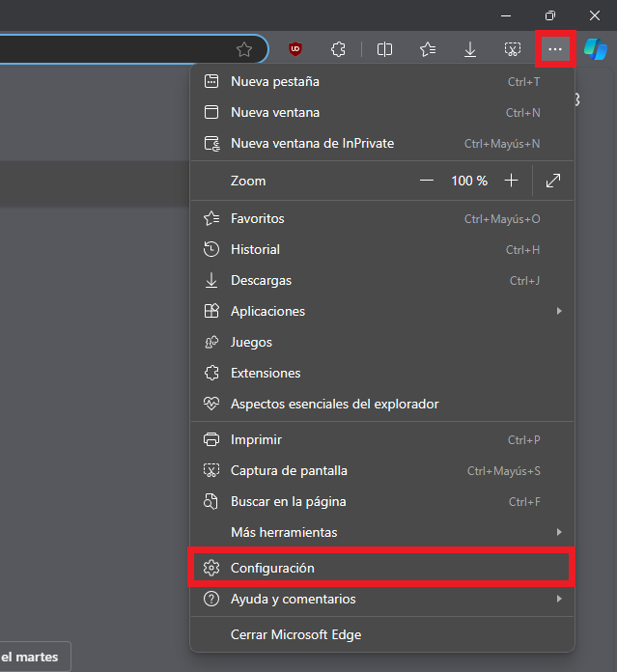Select Nueva pestaña

(x=382, y=81)
